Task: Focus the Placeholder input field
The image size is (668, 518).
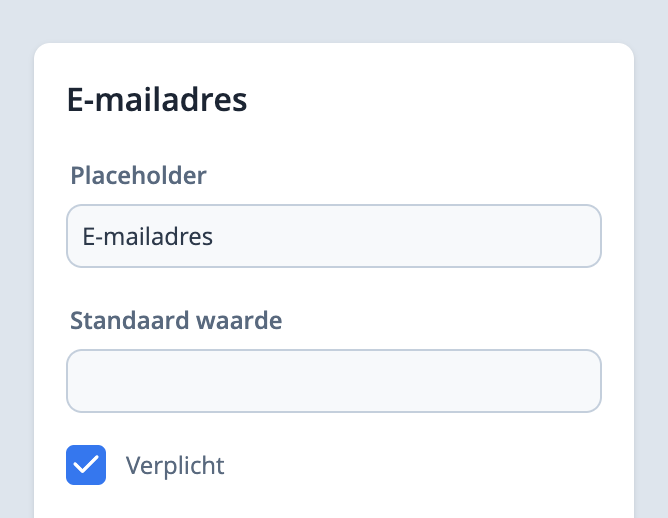Action: coord(333,236)
